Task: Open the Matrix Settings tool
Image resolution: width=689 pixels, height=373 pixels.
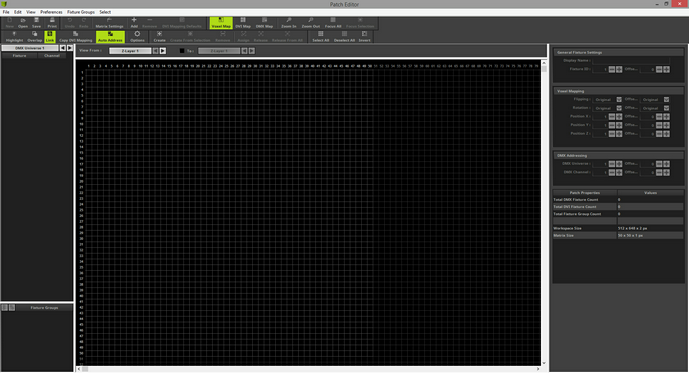Action: click(109, 23)
